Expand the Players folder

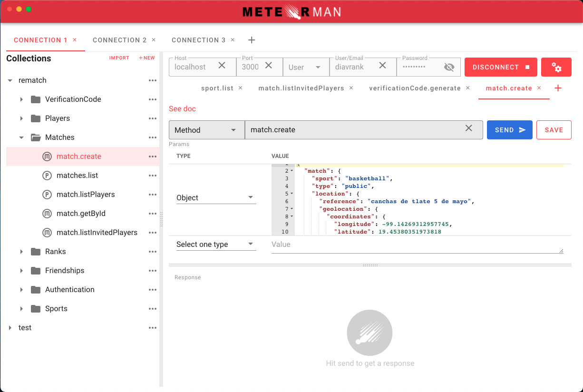click(21, 118)
